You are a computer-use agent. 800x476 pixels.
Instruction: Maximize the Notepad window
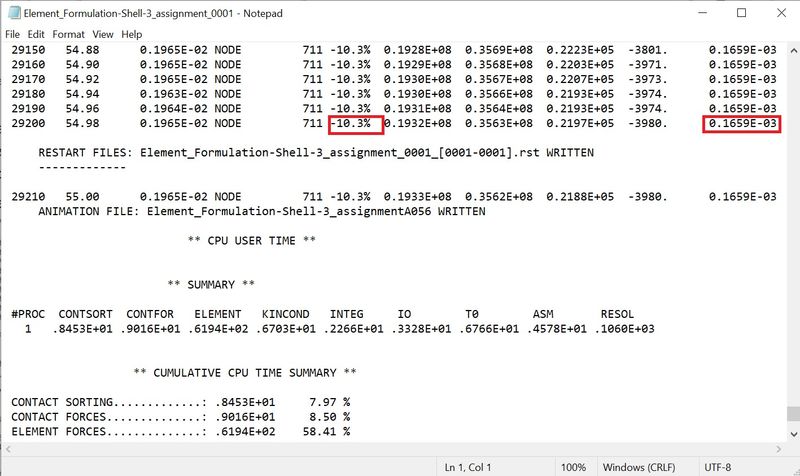click(741, 13)
